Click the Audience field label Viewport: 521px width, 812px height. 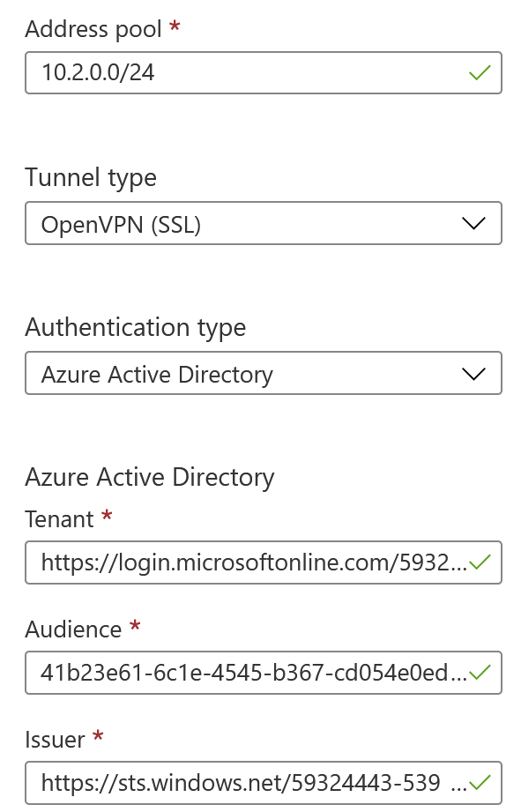coord(73,629)
